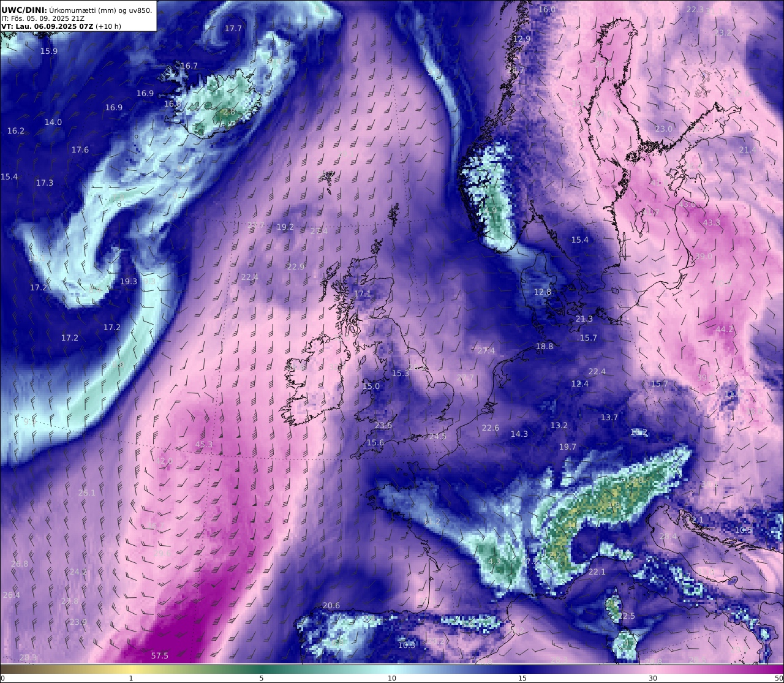Click the 22.9 value on the map
This screenshot has width=784, height=683.
click(x=296, y=267)
